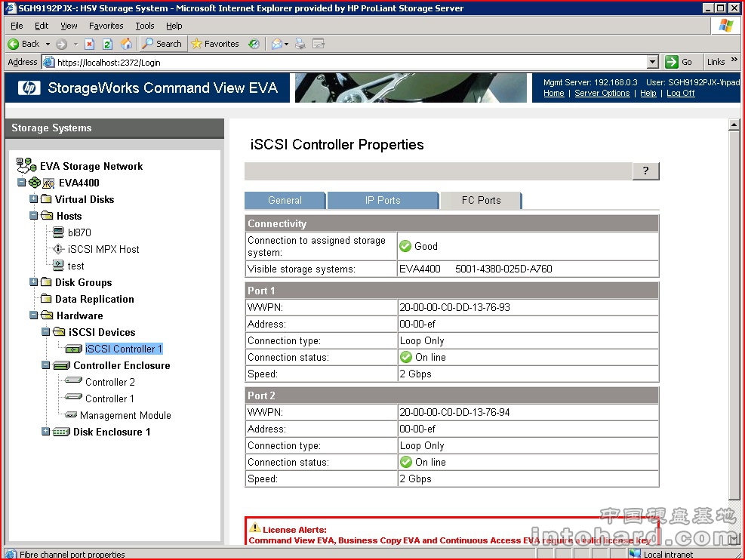Collapse the EVA4400 tree node

[21, 183]
